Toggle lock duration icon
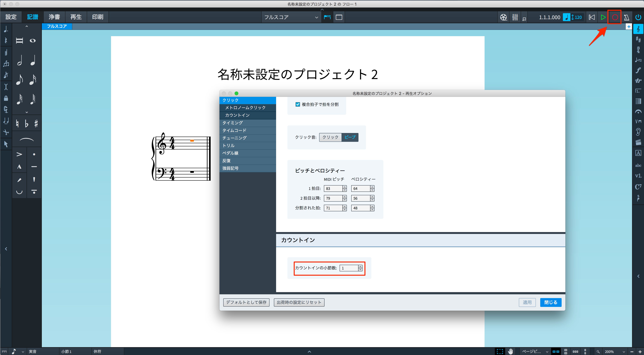This screenshot has height=355, width=644. point(6,98)
